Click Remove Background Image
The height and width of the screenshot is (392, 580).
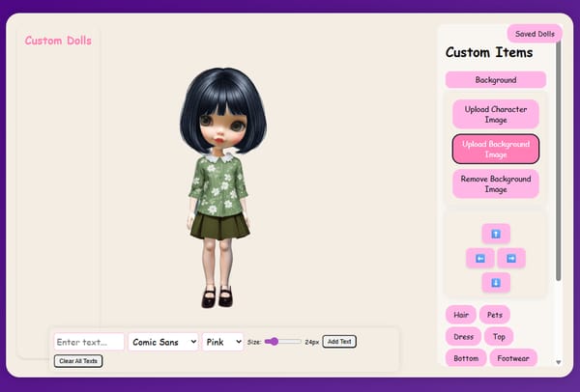pos(496,183)
